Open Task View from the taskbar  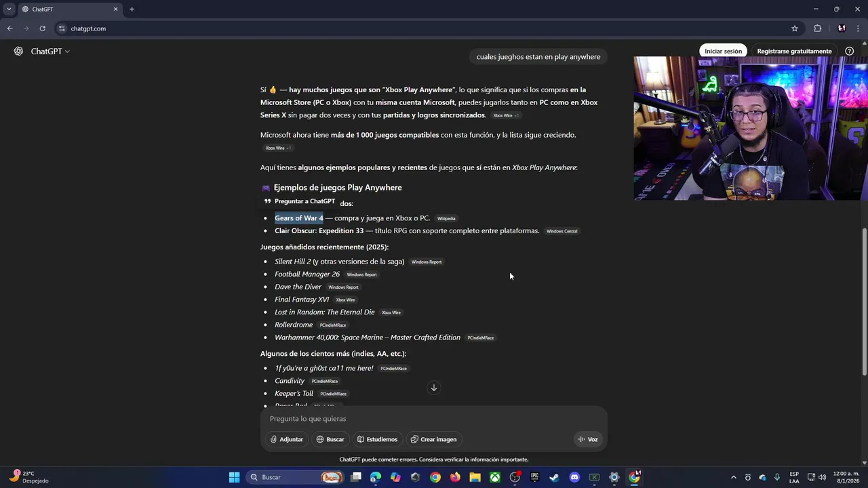(356, 477)
